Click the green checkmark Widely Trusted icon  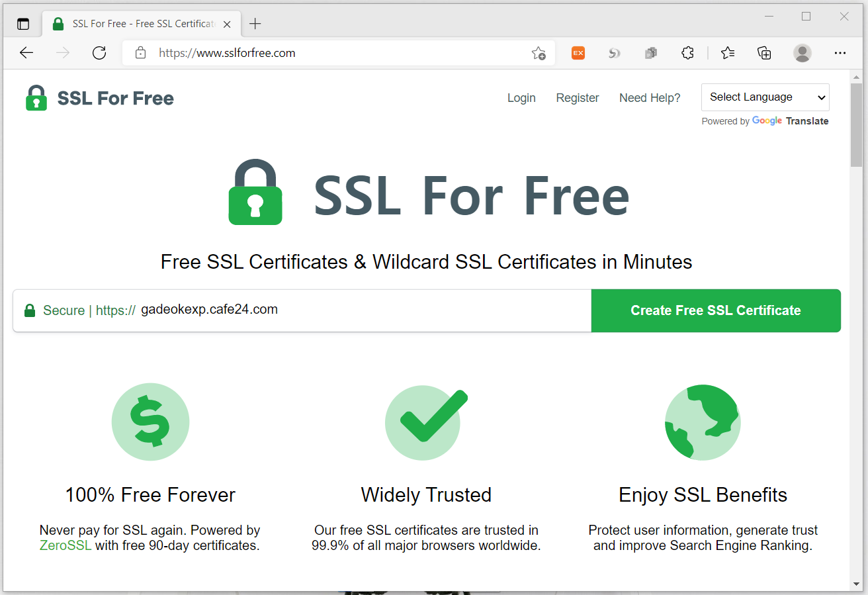(426, 422)
